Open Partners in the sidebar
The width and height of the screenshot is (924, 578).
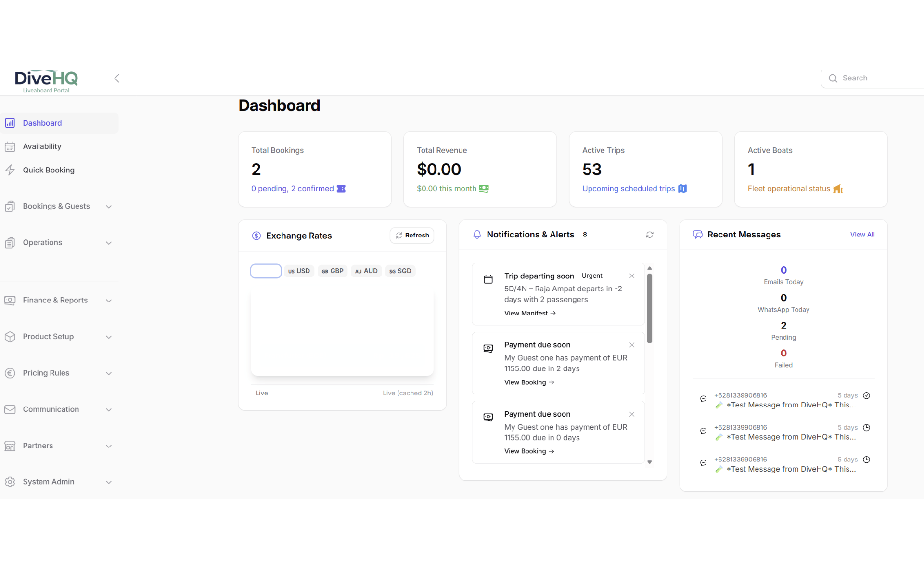(x=38, y=446)
